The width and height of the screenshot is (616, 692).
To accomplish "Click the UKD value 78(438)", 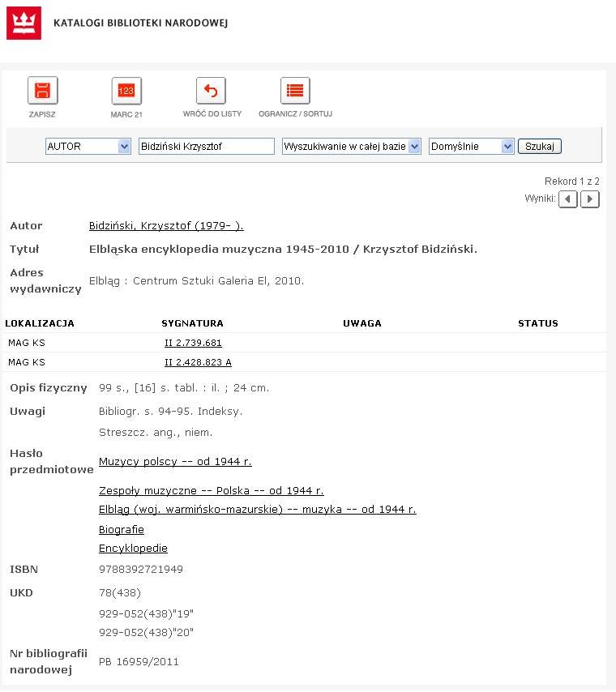I will pos(120,592).
